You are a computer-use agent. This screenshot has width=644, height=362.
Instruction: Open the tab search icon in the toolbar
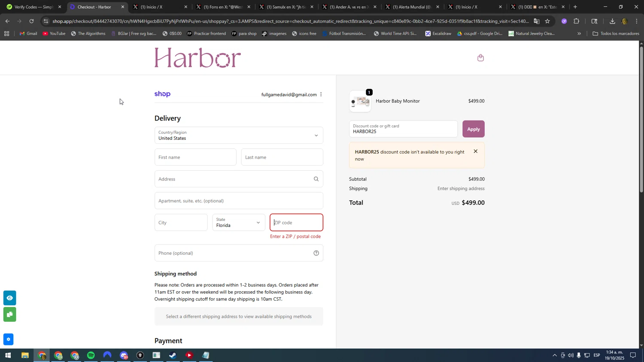tap(595, 21)
